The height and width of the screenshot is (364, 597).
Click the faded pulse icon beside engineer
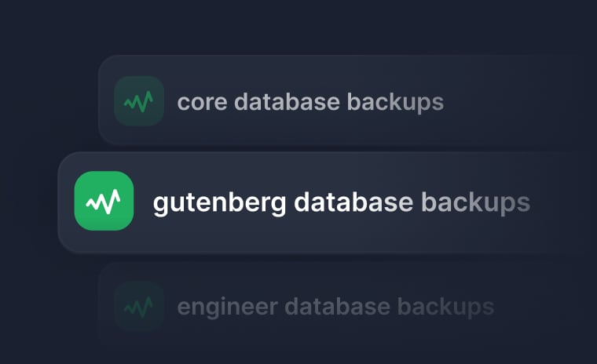(x=138, y=306)
